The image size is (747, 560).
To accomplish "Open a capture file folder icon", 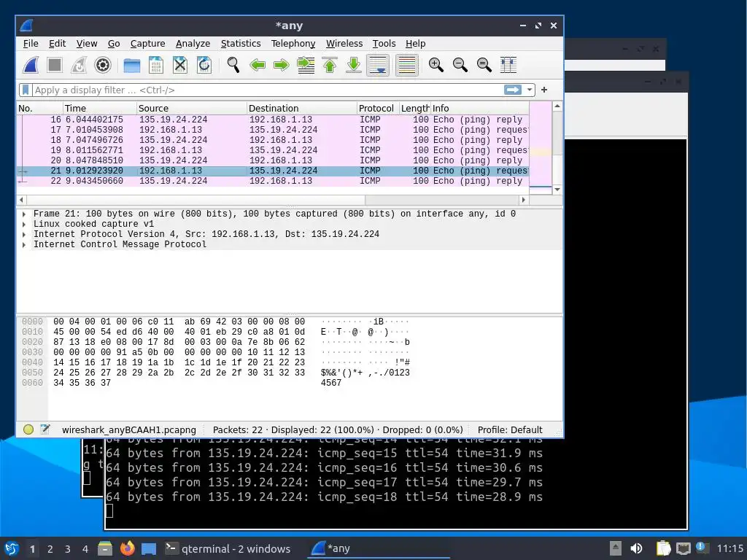I will (131, 65).
